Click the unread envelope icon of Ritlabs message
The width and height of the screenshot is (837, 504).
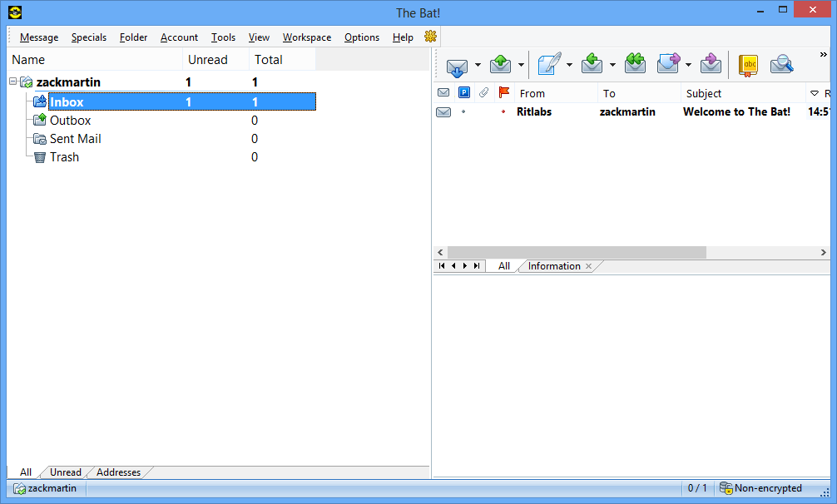point(443,112)
